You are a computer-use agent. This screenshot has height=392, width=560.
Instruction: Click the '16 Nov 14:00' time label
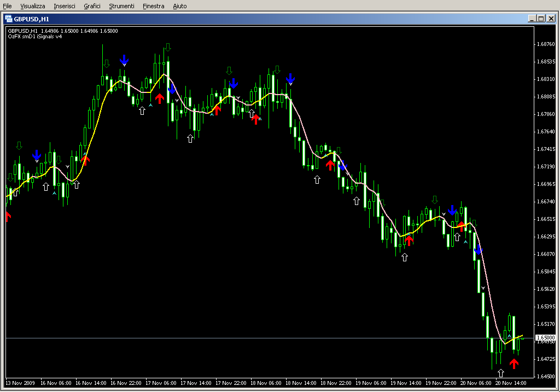(91, 383)
